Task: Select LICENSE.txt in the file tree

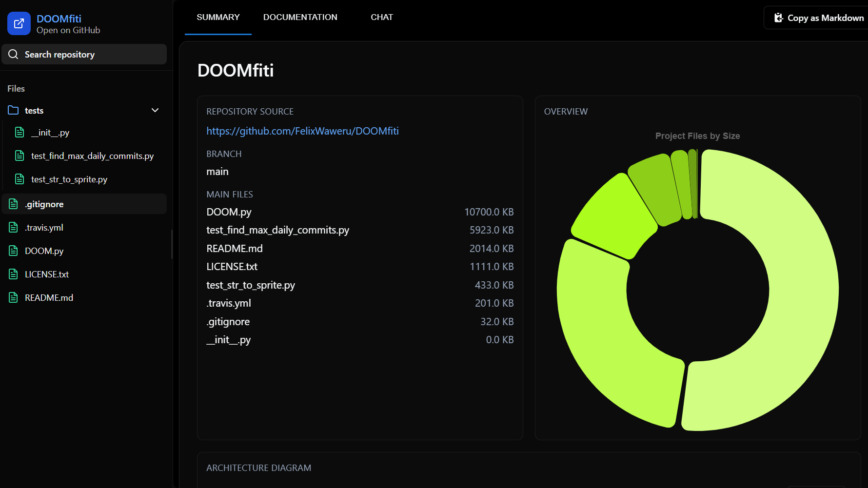Action: pos(47,274)
